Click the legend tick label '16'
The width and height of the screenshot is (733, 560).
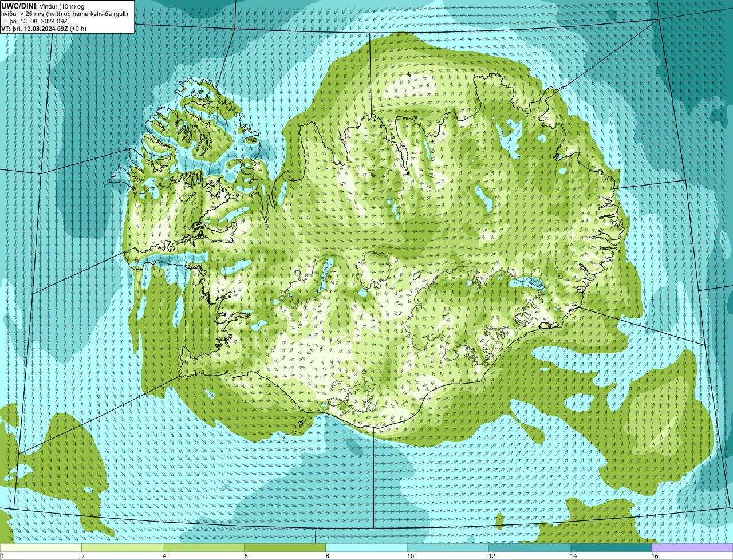tap(655, 556)
